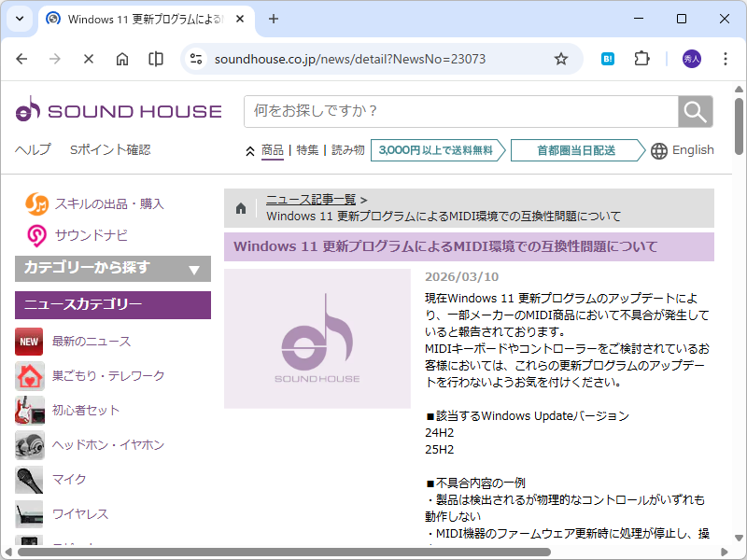This screenshot has width=747, height=560.
Task: Open Chrome's three-dot menu
Action: pyautogui.click(x=726, y=58)
